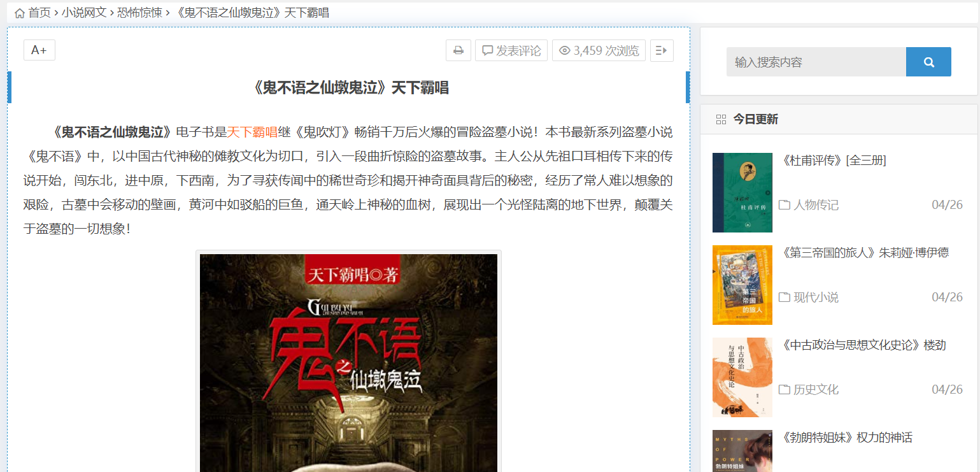Click 04/26 date on 现代小说 row
The image size is (980, 472).
tap(947, 297)
